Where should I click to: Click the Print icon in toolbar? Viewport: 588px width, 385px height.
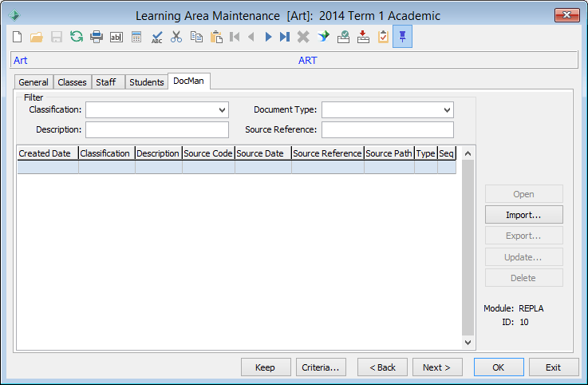tap(97, 37)
